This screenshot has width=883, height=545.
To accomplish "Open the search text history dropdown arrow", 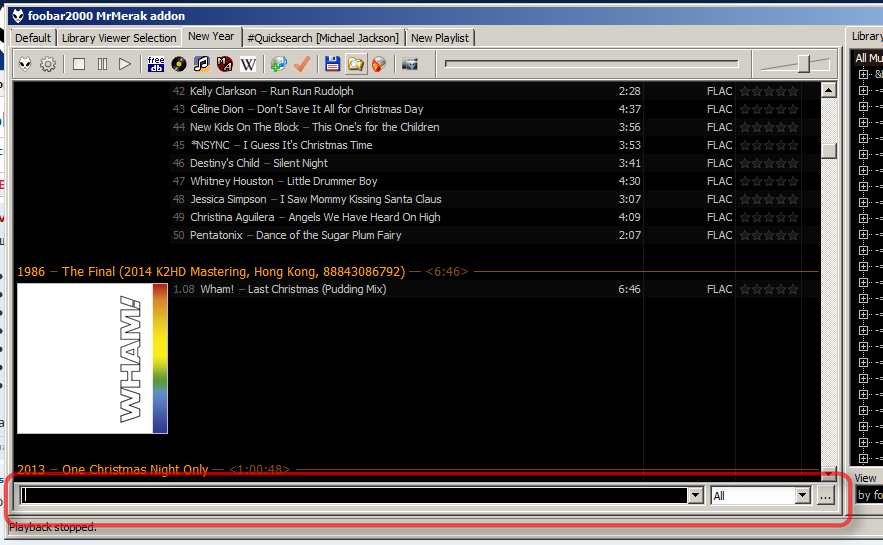I will (695, 496).
